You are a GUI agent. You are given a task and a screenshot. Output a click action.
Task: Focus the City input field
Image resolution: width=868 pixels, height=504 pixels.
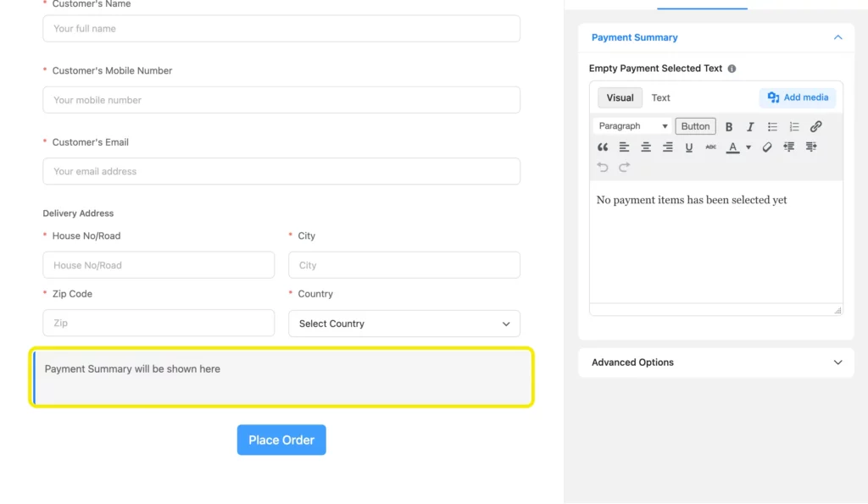coord(404,265)
